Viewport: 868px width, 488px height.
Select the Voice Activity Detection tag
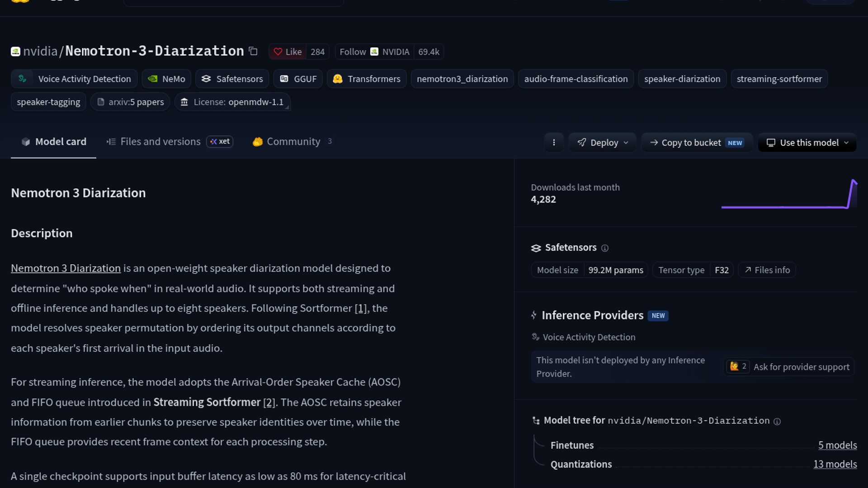point(74,79)
